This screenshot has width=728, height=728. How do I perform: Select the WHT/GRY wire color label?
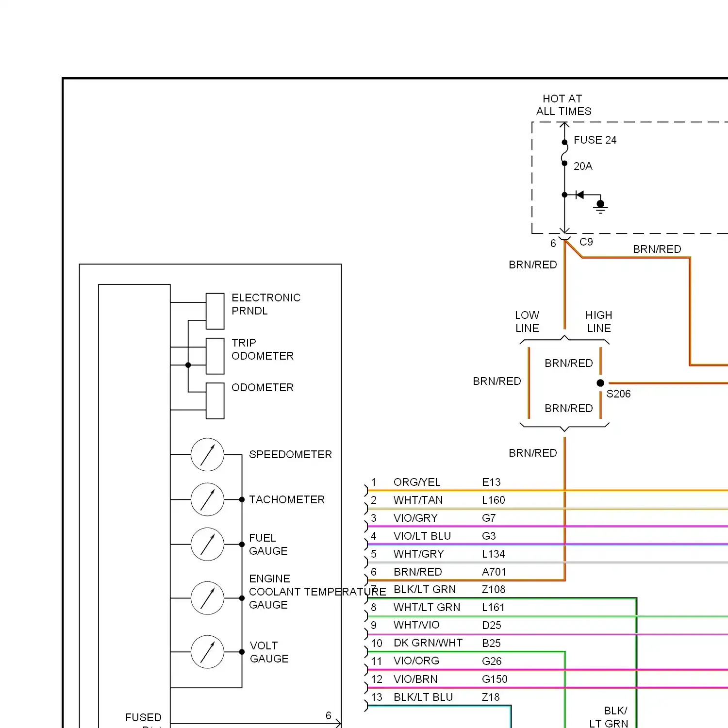419,554
